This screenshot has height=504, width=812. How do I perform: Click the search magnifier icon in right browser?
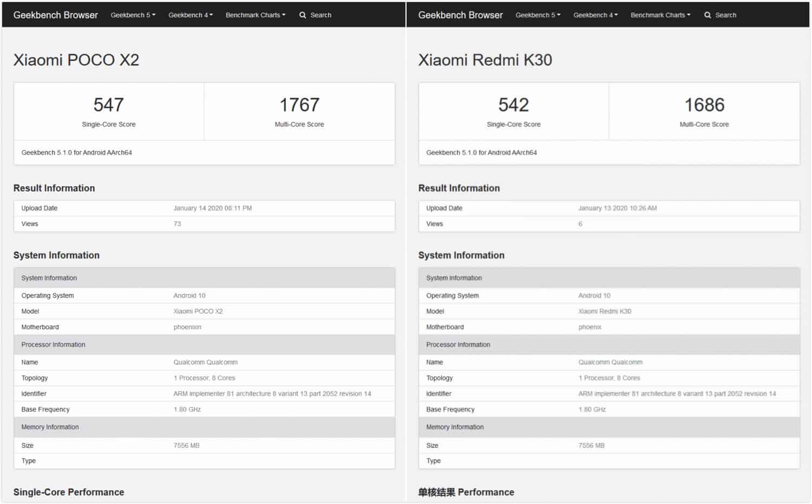tap(708, 15)
